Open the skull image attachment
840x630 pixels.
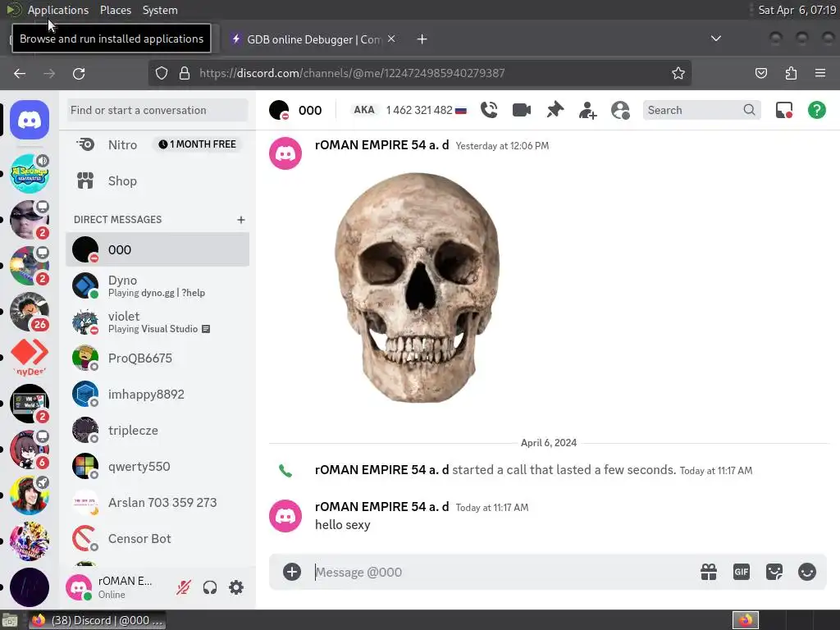point(417,288)
